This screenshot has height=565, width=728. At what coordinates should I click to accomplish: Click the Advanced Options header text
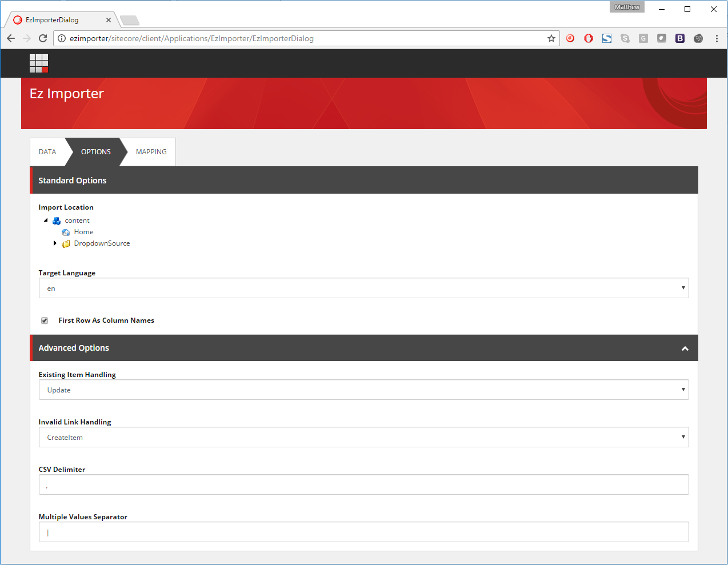74,348
